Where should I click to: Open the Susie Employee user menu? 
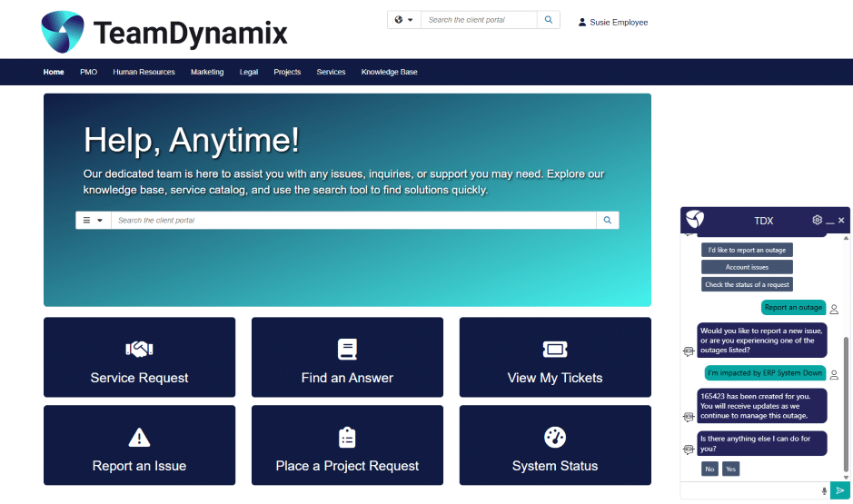click(613, 22)
